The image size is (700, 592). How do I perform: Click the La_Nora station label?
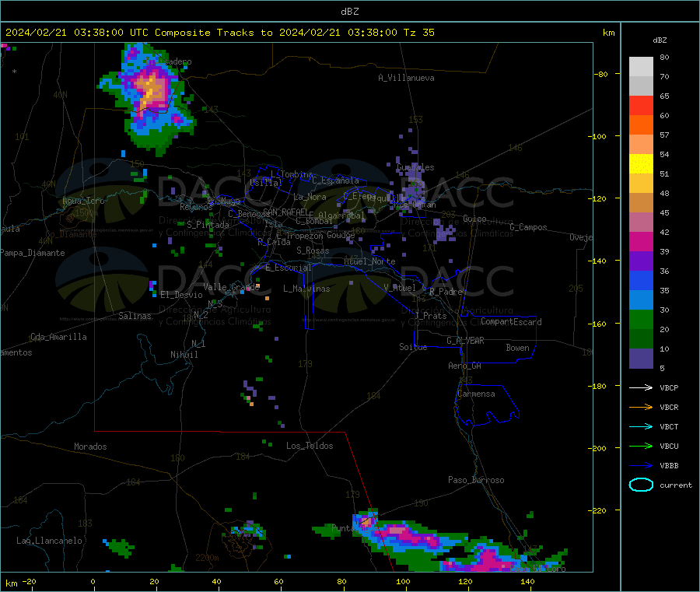pos(310,197)
